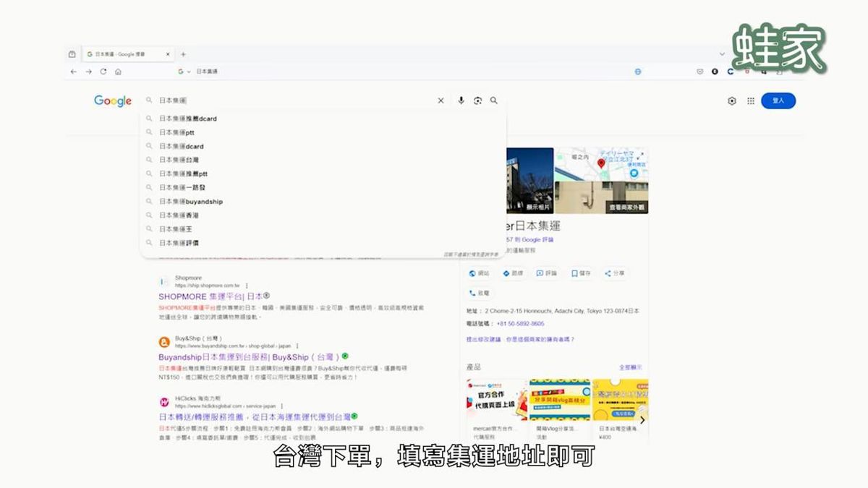Click the blue 登入 sign-in button
The width and height of the screenshot is (868, 488).
coord(778,100)
